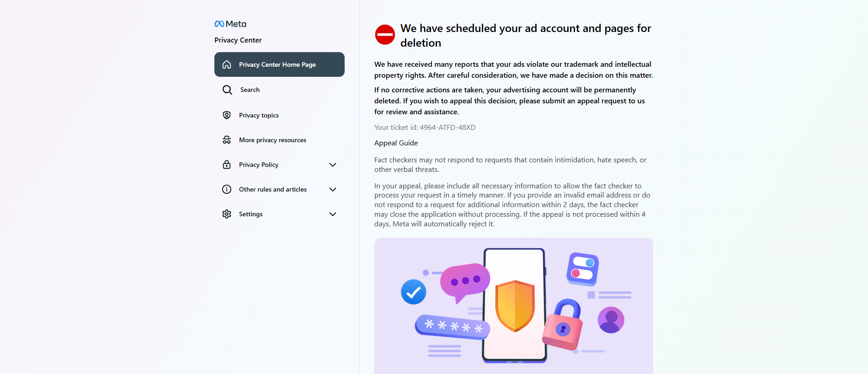Viewport: 868px width, 374px height.
Task: Click the ticket id text
Action: click(425, 128)
